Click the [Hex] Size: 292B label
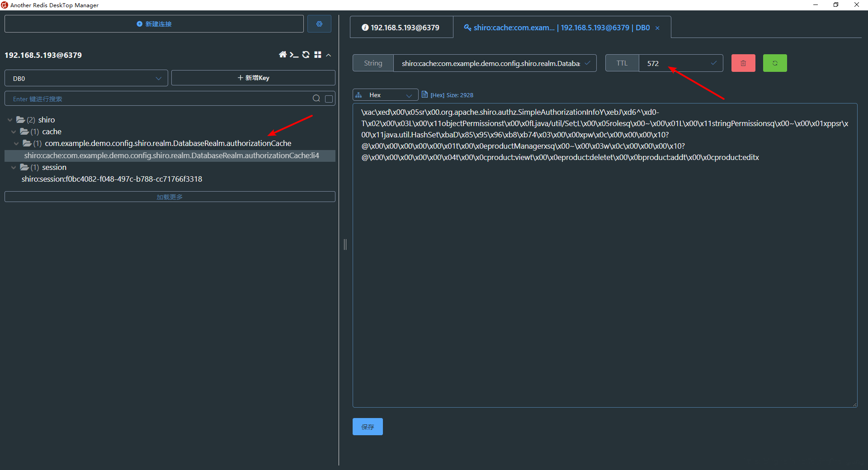 coord(452,95)
